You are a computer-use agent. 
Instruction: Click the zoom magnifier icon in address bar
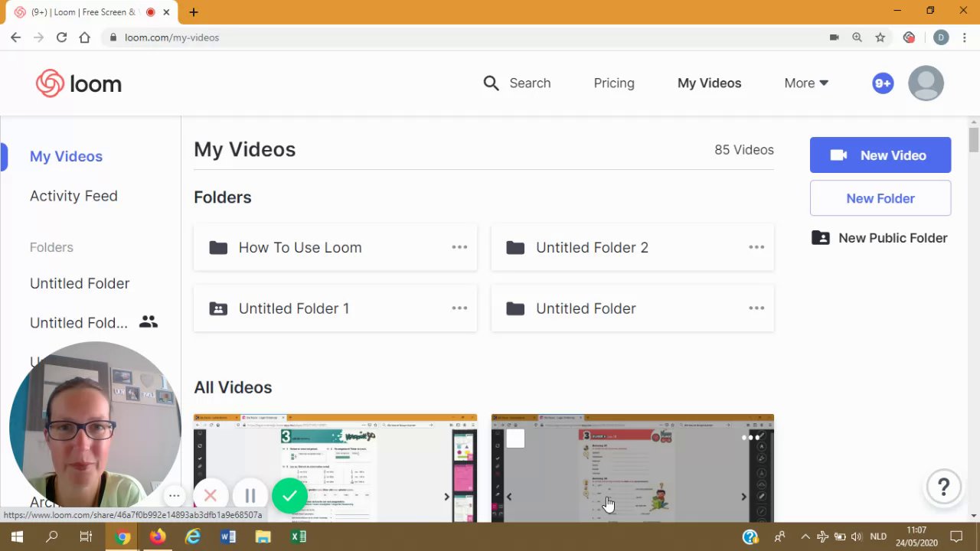857,37
